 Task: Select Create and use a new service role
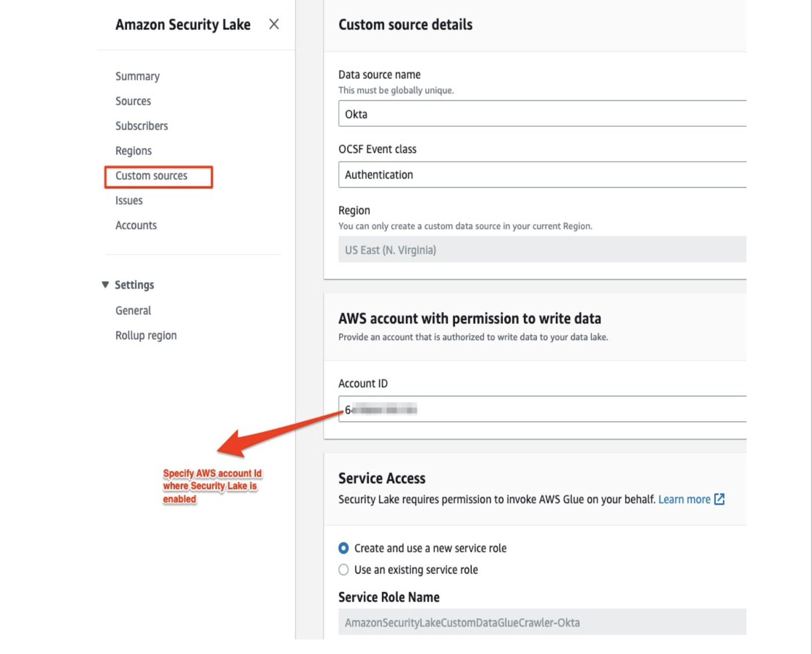(x=343, y=548)
